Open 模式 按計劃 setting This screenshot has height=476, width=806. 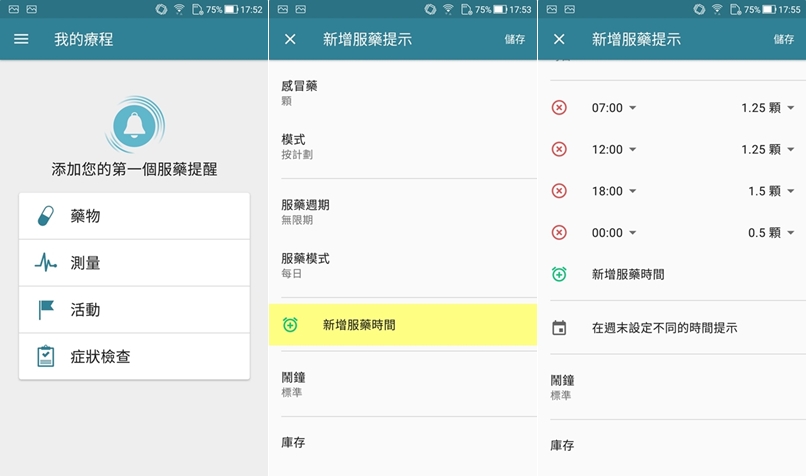(x=403, y=147)
